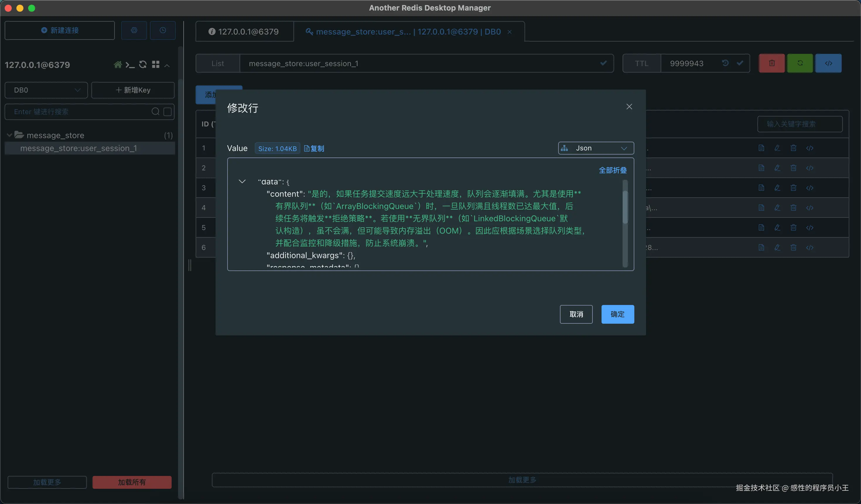Click the green refresh key button
Screen dimensions: 861x504
coord(800,63)
